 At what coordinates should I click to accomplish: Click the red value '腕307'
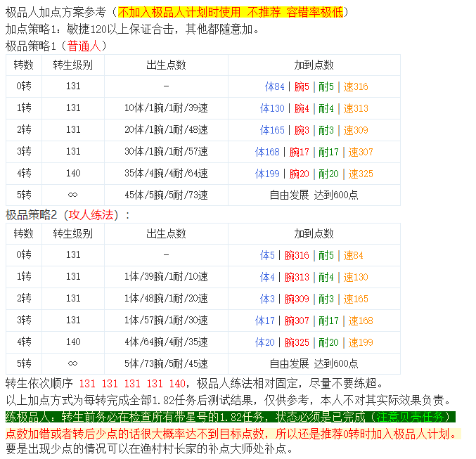(x=297, y=321)
